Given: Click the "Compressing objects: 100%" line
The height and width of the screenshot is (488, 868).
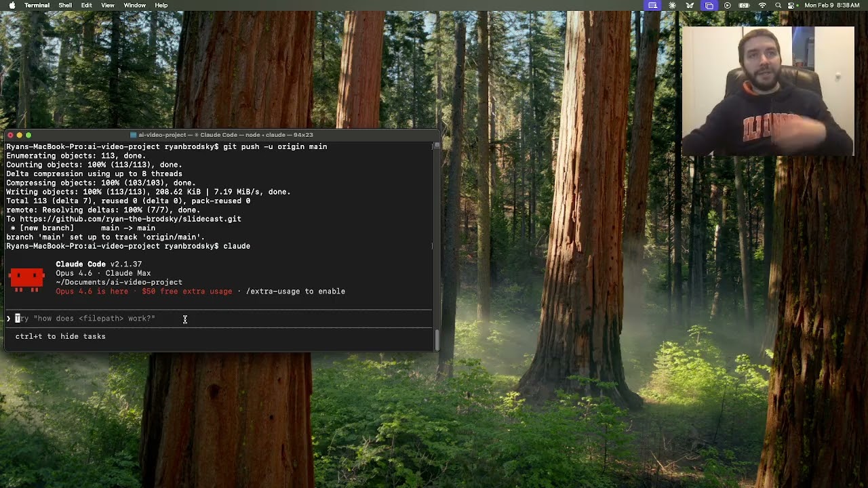Looking at the screenshot, I should click(x=101, y=183).
